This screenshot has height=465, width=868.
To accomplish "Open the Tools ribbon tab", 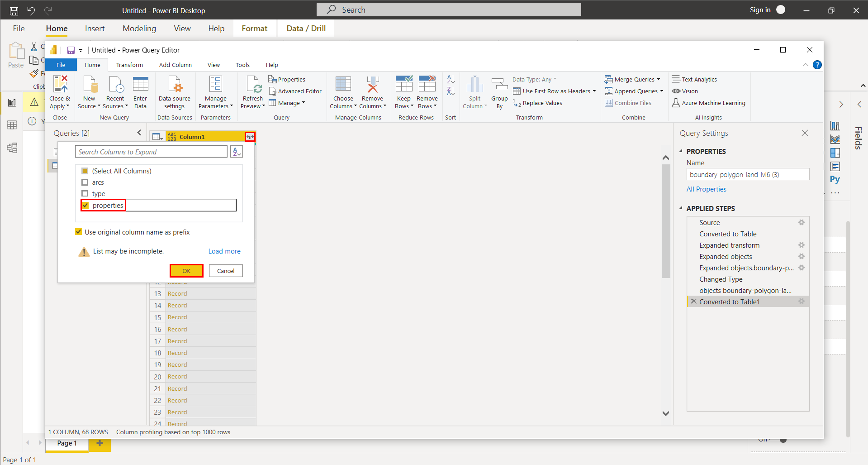I will [242, 65].
